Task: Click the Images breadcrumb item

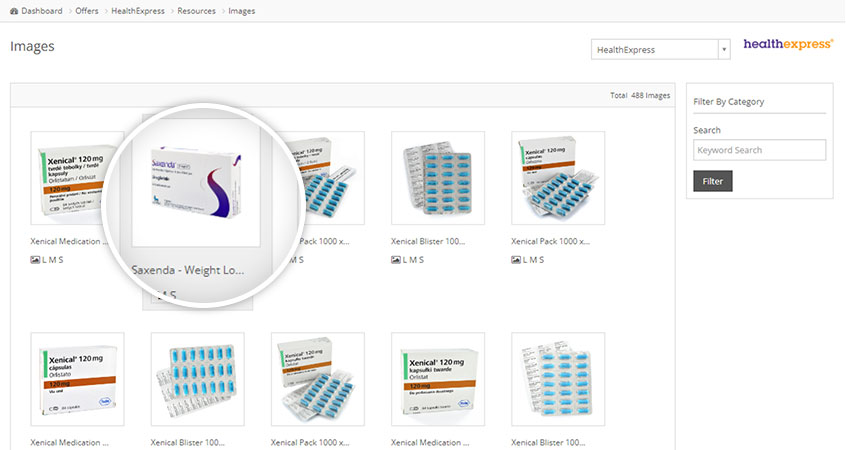Action: (242, 11)
